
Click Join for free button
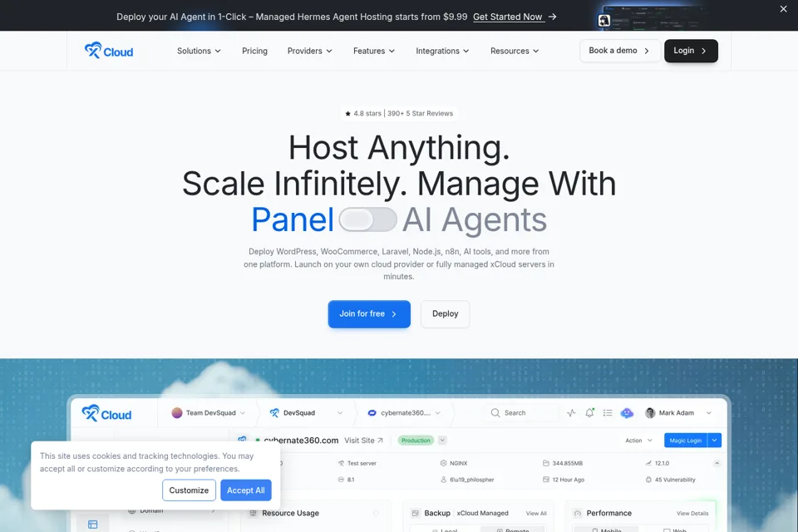369,314
